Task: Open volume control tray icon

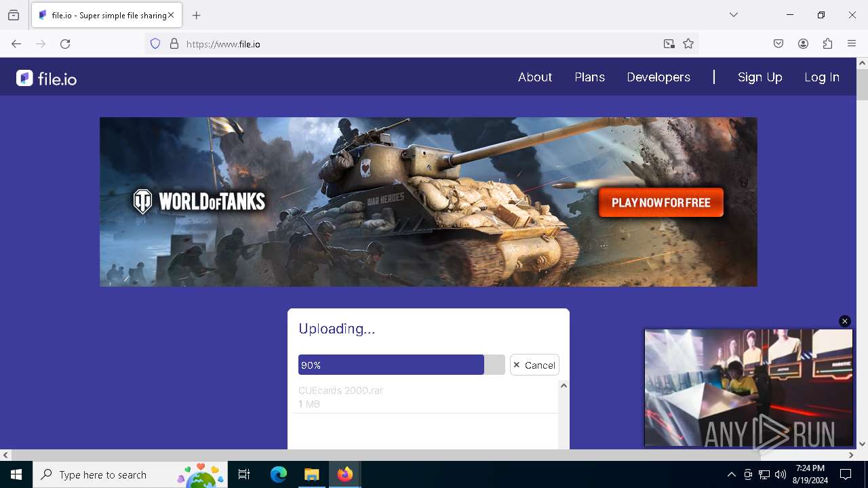Action: 781,474
